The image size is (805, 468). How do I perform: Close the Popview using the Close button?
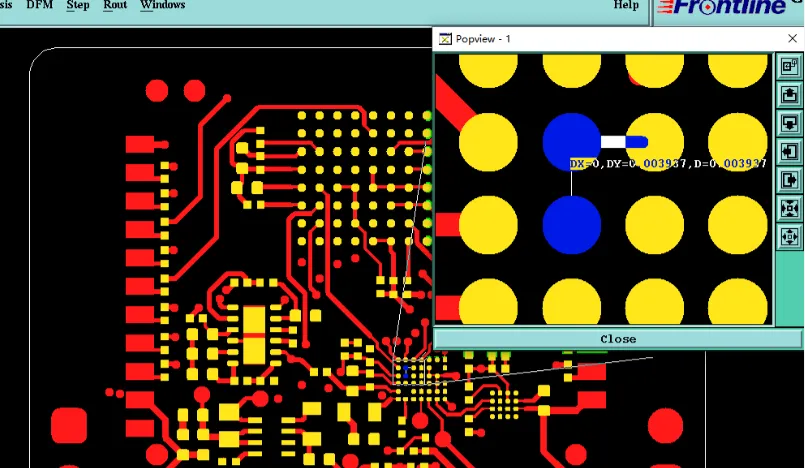618,339
